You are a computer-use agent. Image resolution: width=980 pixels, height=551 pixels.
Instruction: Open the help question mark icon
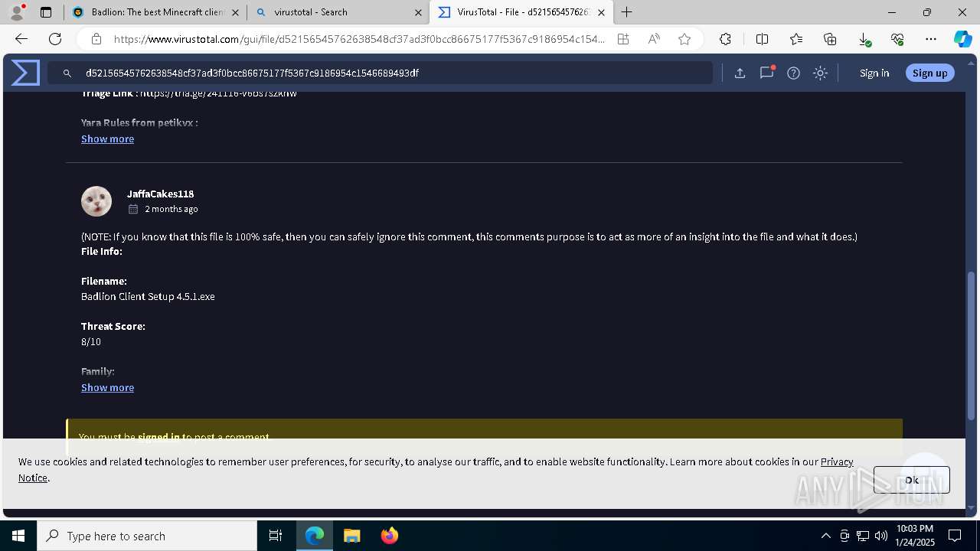coord(793,73)
